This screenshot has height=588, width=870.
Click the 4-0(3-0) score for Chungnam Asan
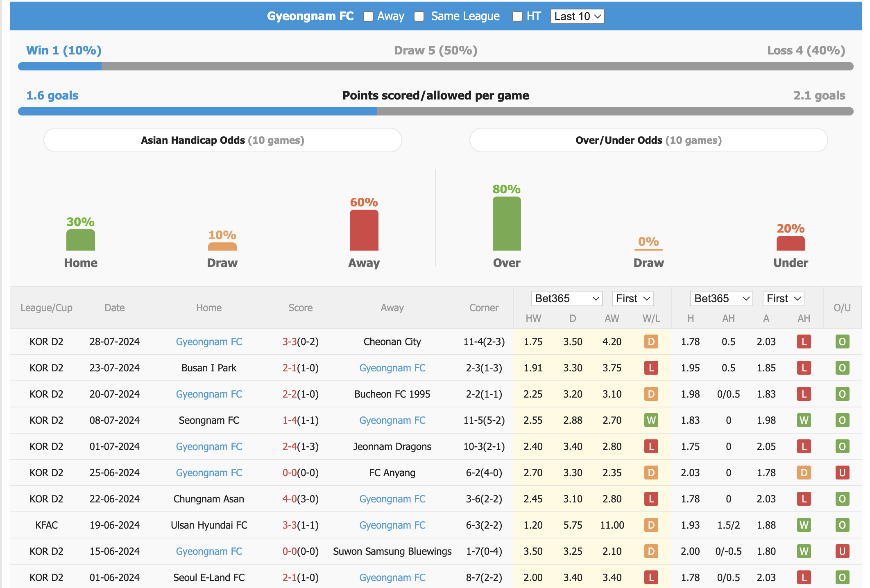pyautogui.click(x=300, y=499)
